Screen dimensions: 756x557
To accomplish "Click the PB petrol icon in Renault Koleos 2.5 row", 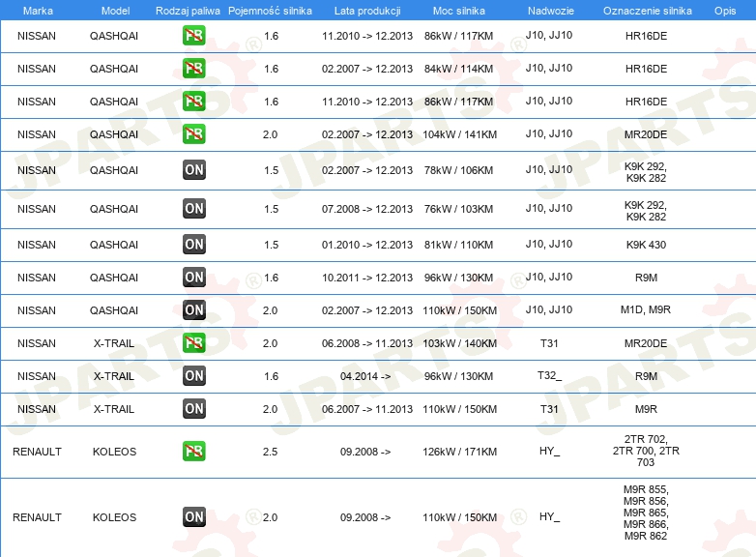I will tap(193, 452).
